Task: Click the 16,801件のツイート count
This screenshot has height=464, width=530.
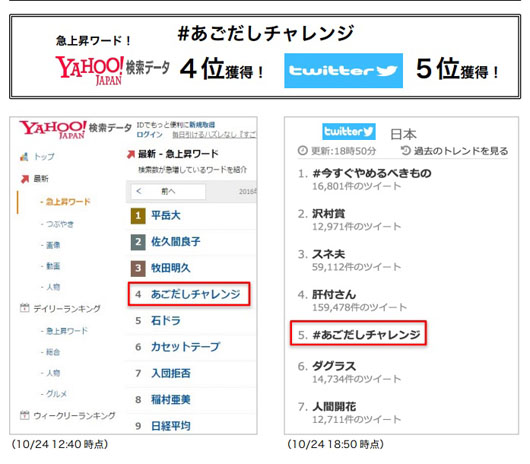Action: click(x=357, y=186)
